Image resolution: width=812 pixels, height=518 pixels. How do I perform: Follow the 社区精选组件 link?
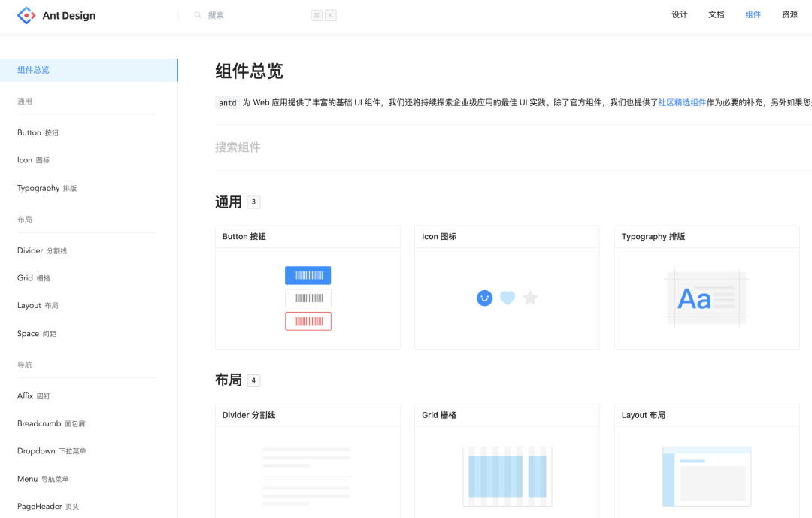[682, 102]
